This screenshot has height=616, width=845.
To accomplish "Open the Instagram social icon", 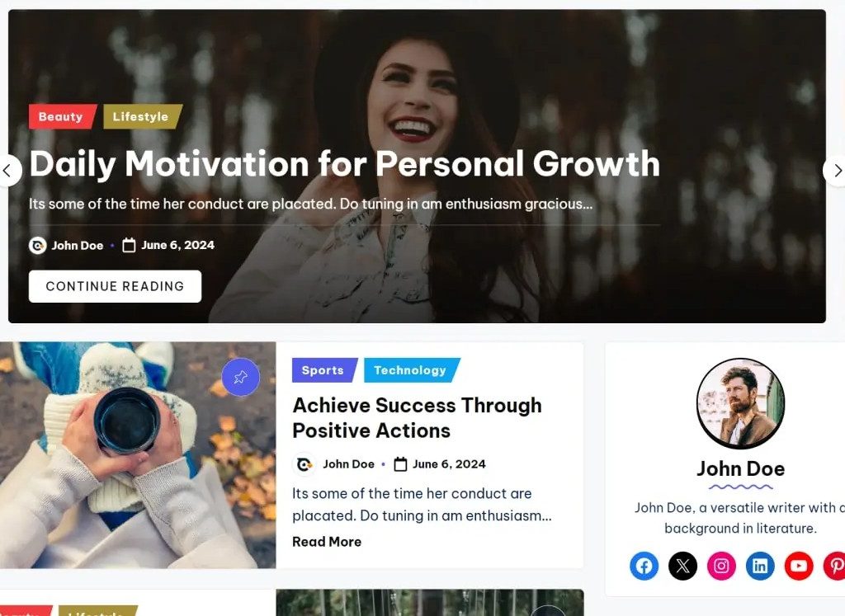I will [721, 566].
